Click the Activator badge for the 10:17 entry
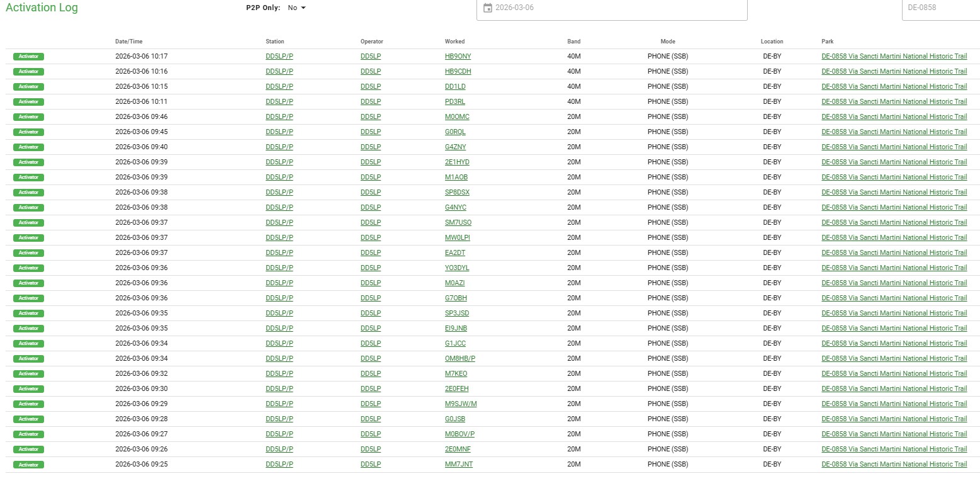 28,57
